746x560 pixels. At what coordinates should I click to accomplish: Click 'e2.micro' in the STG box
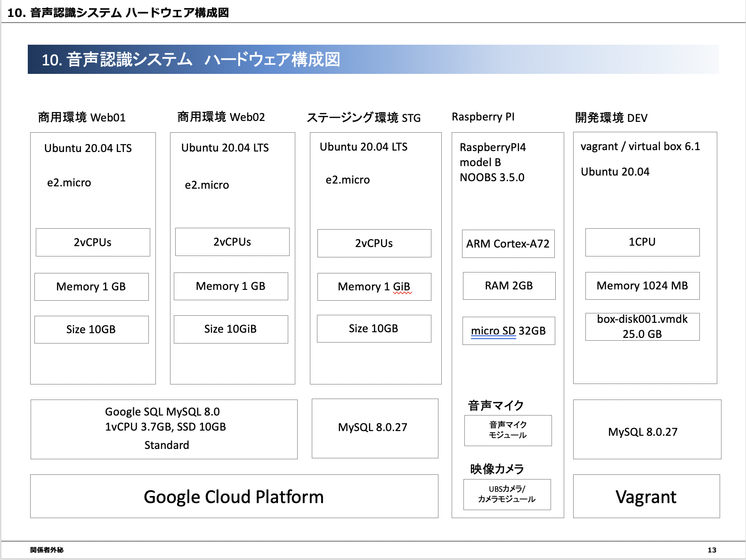pyautogui.click(x=348, y=180)
